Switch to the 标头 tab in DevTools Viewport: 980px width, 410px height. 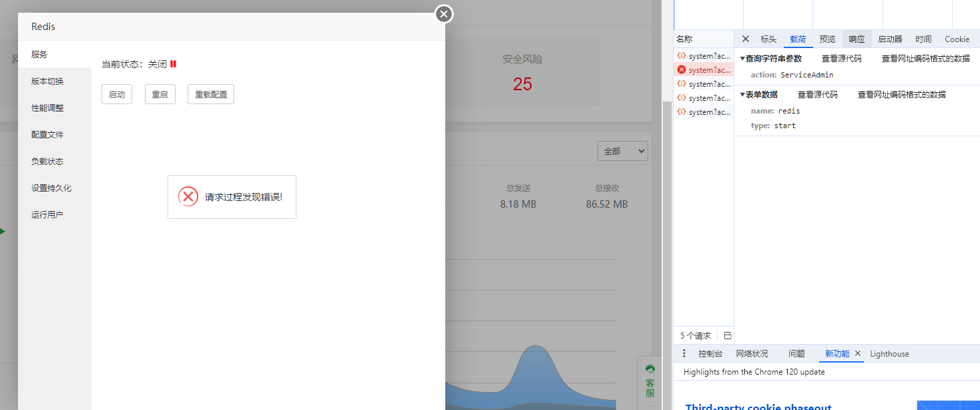click(x=768, y=39)
